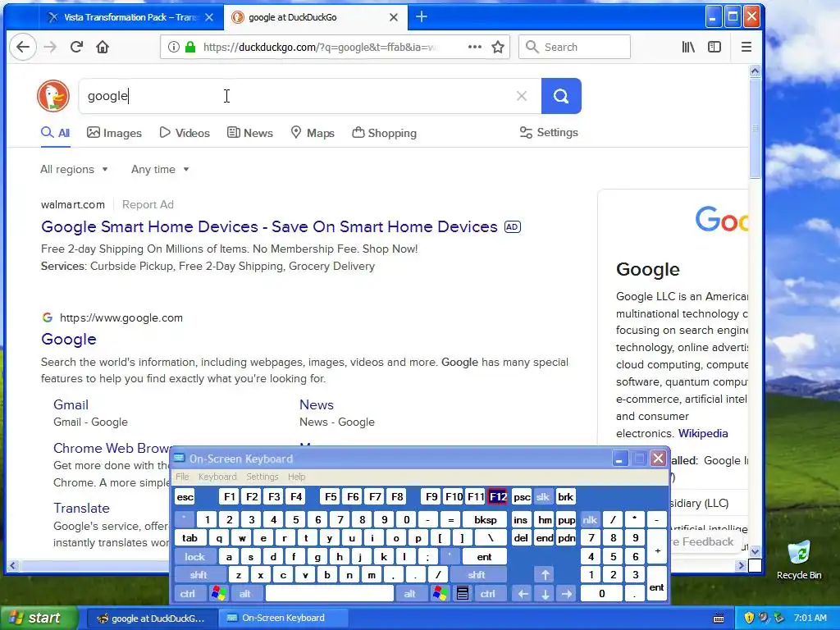Switch to Videos results tab
This screenshot has height=630, width=840.
pos(185,133)
